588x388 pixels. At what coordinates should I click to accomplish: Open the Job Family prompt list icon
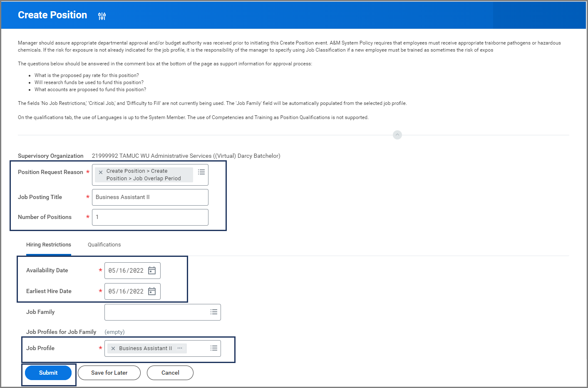(x=214, y=312)
